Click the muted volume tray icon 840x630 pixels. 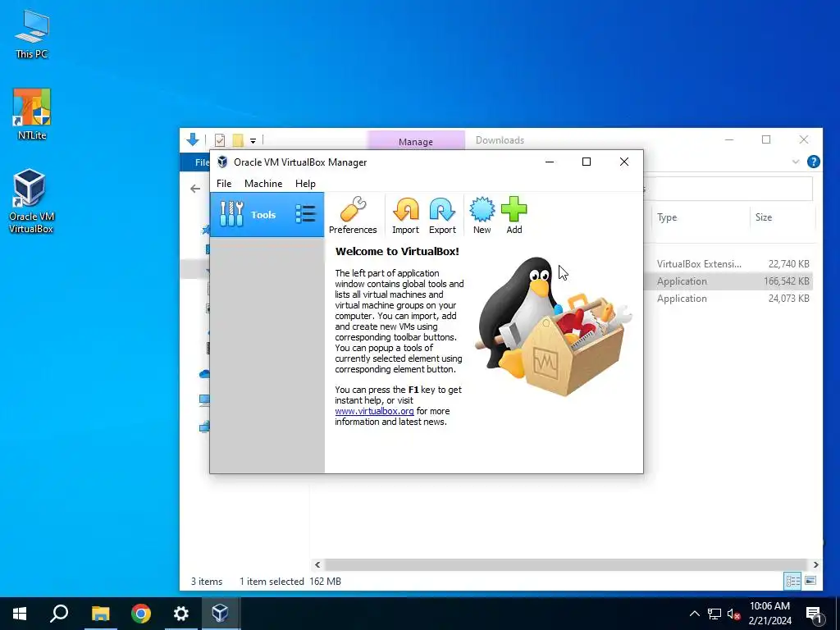tap(734, 614)
